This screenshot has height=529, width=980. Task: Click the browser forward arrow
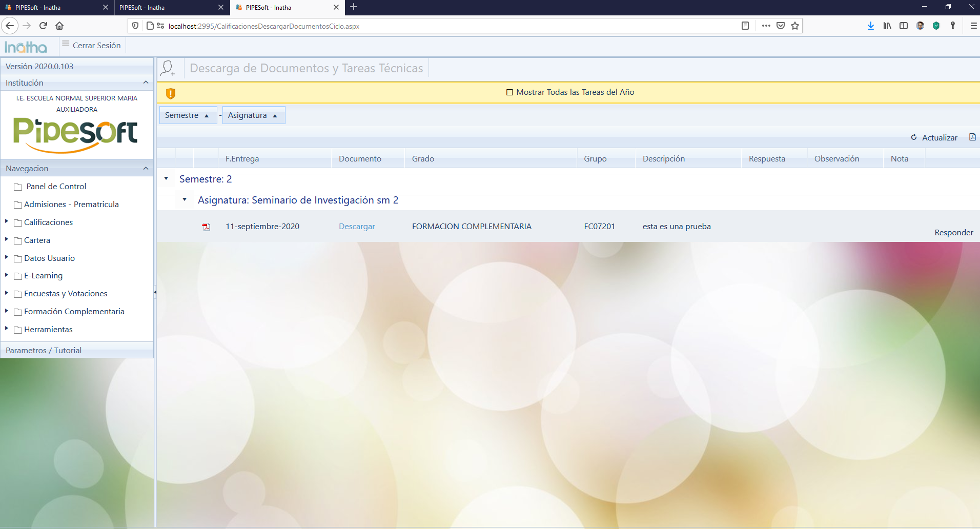click(27, 26)
